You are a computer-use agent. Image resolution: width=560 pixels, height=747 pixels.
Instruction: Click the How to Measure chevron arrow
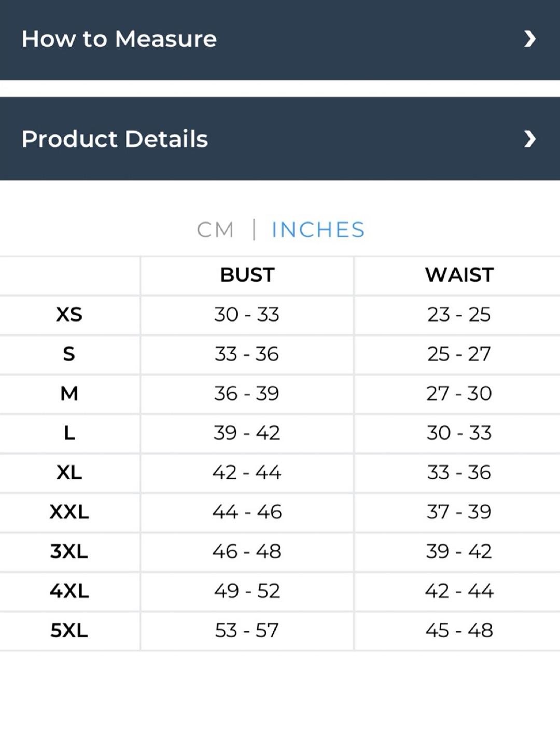(x=529, y=39)
